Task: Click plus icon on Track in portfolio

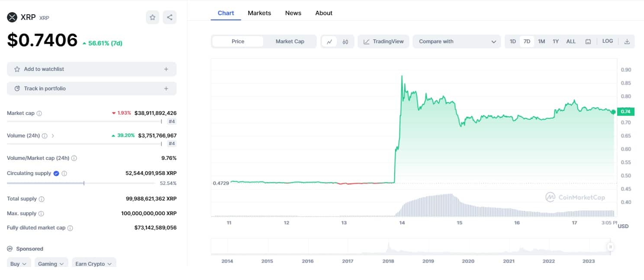Action: pos(166,89)
